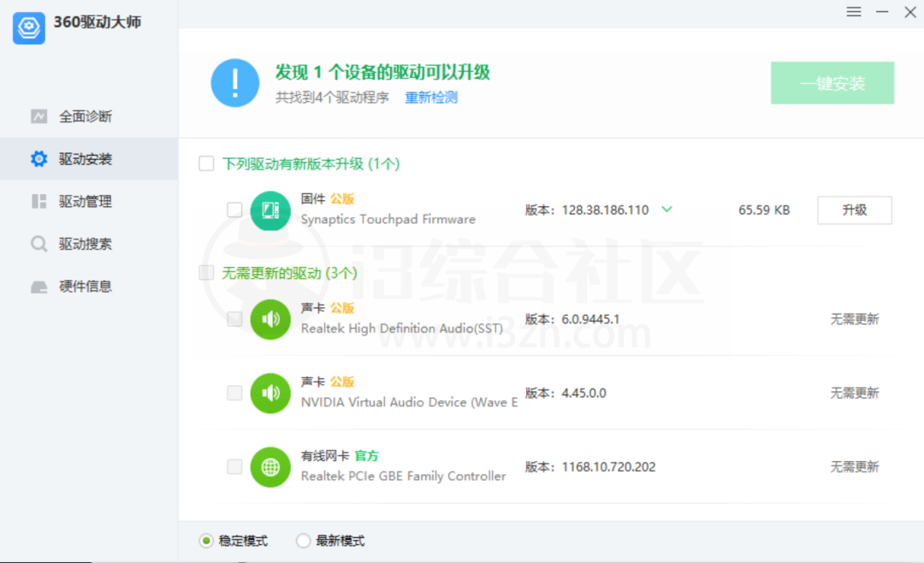Click the Realtek audio speaker icon
924x563 pixels.
click(x=270, y=319)
